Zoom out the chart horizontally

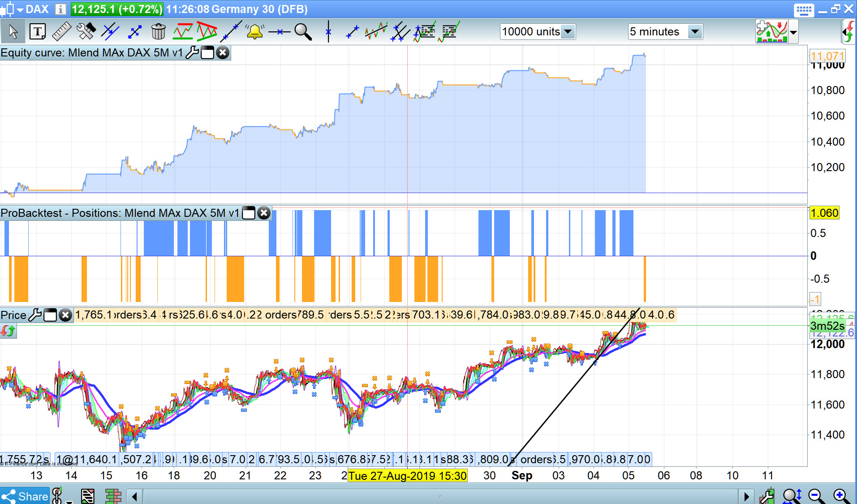tap(816, 496)
